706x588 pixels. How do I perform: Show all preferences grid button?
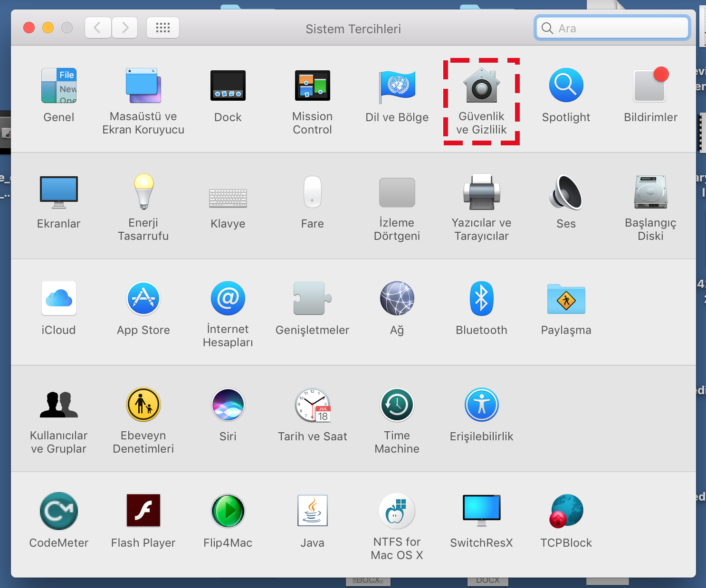point(163,28)
